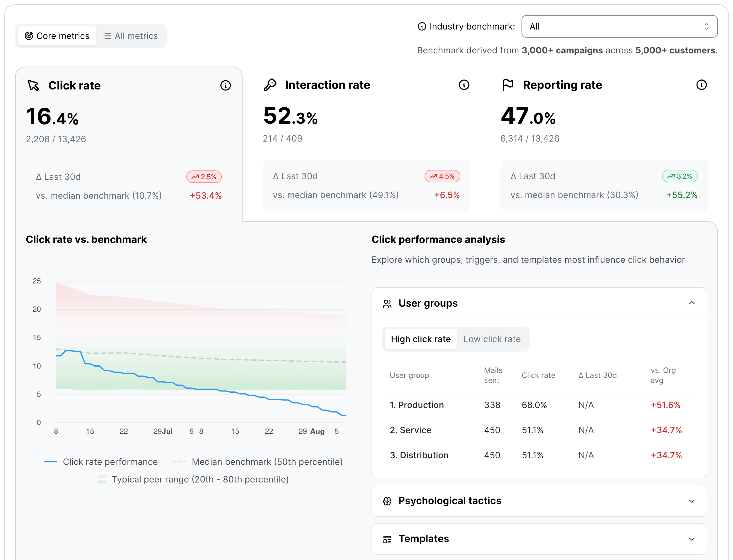The height and width of the screenshot is (560, 733).
Task: Click the '2. Service' user group row
Action: pyautogui.click(x=539, y=430)
